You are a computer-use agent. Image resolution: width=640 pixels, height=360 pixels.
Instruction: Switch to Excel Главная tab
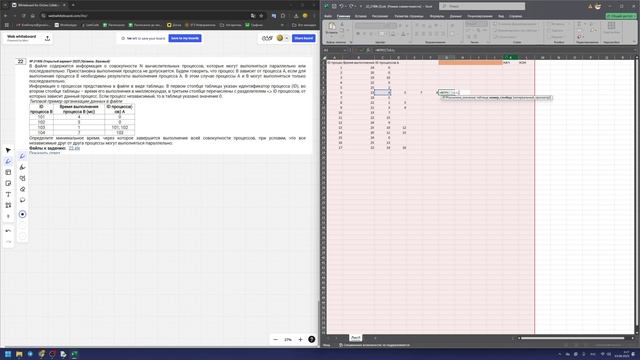pyautogui.click(x=344, y=16)
